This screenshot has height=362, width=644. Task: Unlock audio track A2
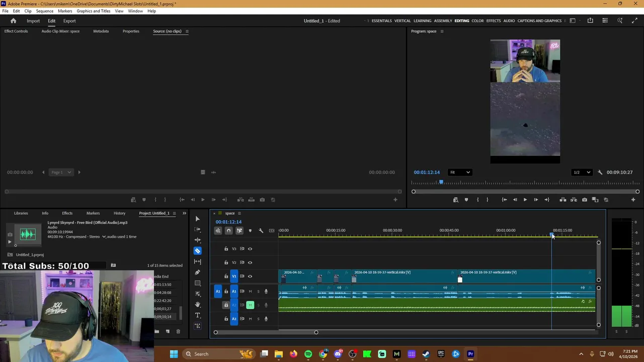pyautogui.click(x=226, y=305)
